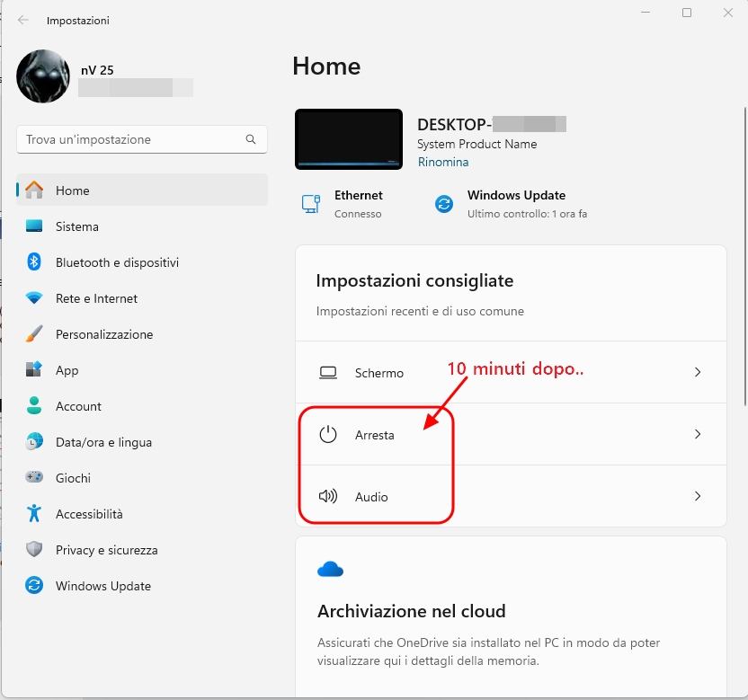Select the Personalizzazione label
The image size is (748, 700).
pos(104,334)
